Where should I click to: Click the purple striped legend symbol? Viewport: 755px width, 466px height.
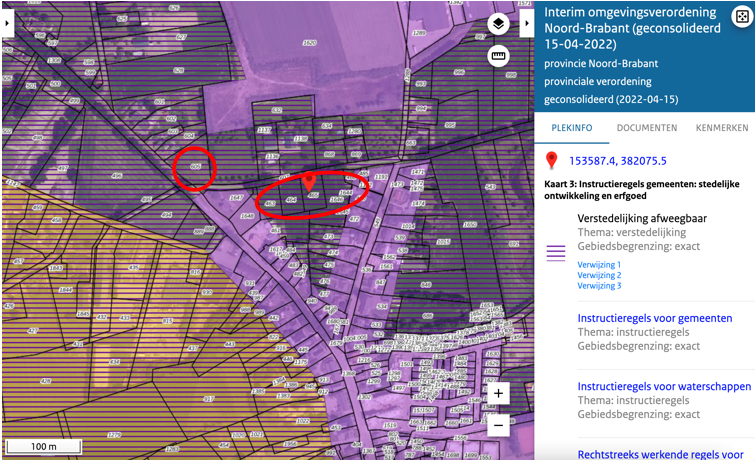(556, 253)
